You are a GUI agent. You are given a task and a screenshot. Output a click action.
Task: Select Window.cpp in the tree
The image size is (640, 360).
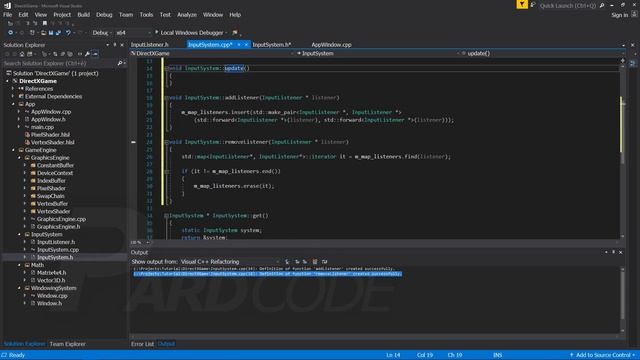click(x=52, y=296)
